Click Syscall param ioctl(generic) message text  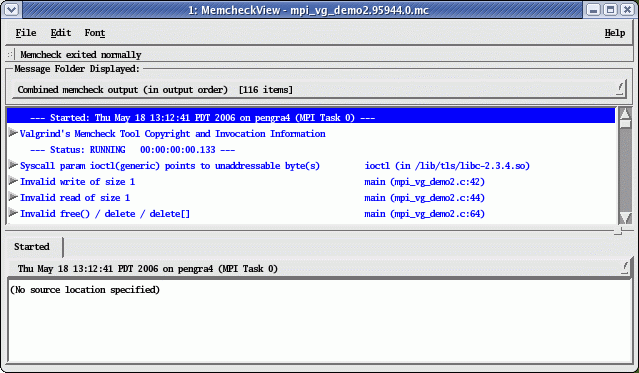[x=170, y=166]
